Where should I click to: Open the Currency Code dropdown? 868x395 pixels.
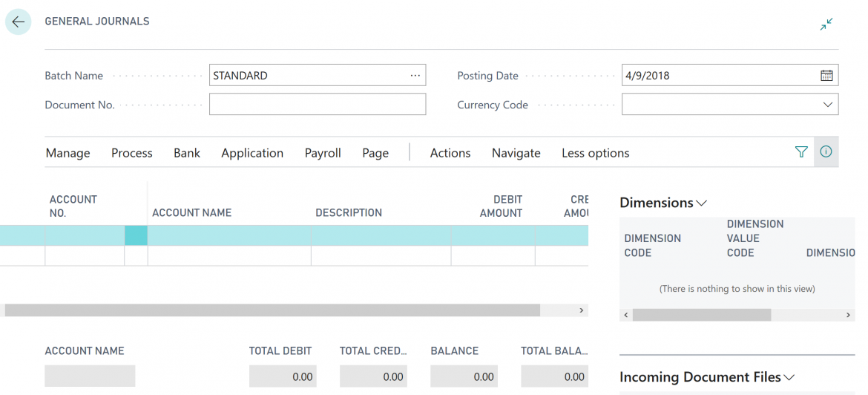[827, 105]
